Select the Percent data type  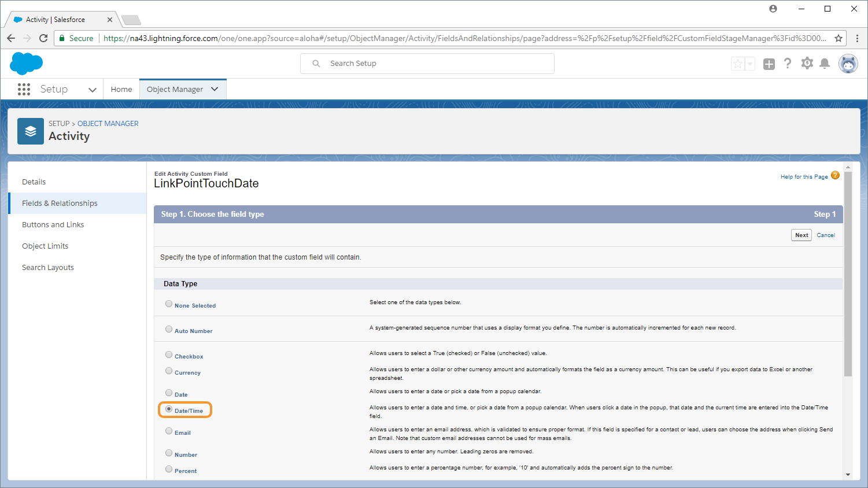click(169, 469)
